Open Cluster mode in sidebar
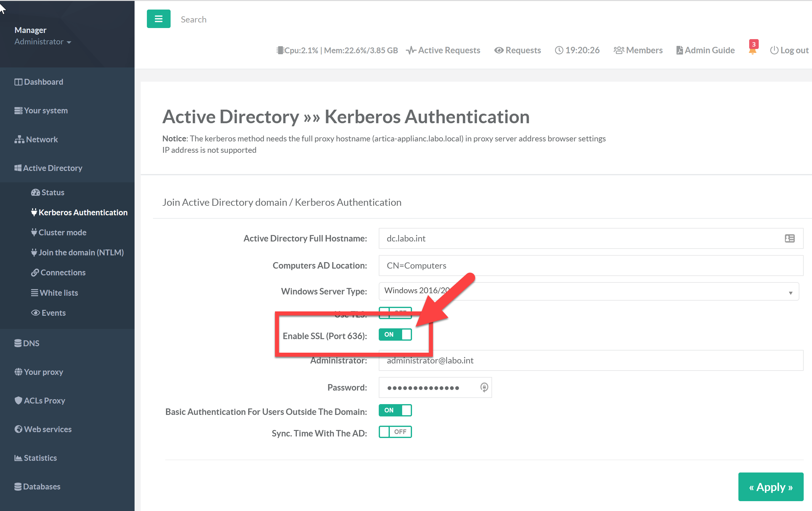 click(62, 232)
